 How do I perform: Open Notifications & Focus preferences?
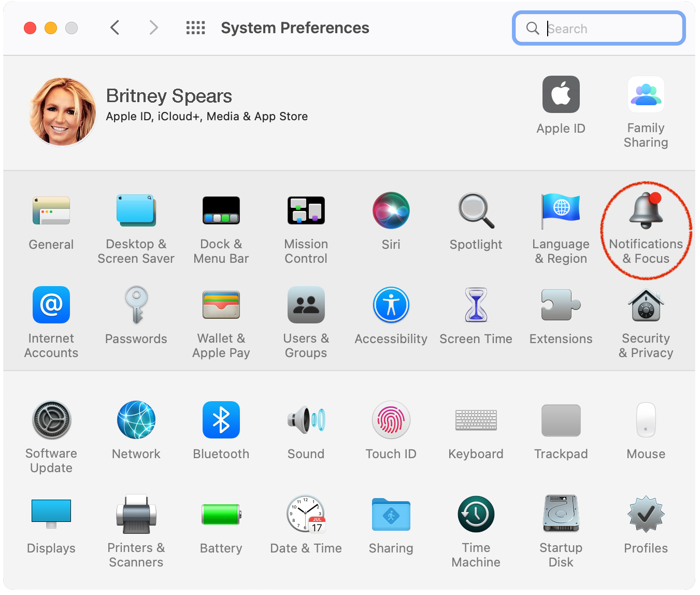tap(646, 223)
